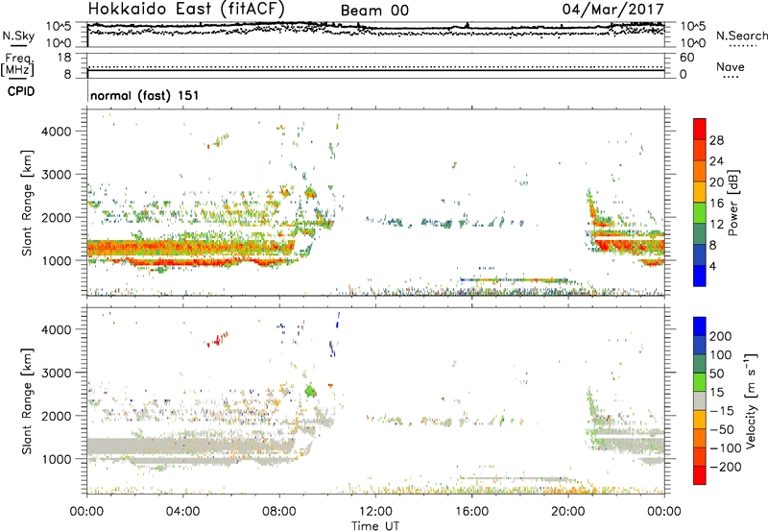Click the "-15" label on the Velocity scale

click(x=722, y=410)
